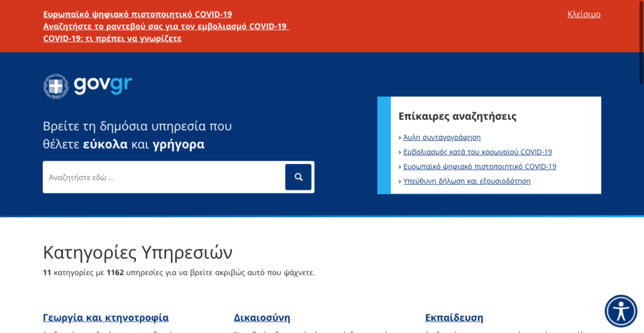Image resolution: width=644 pixels, height=333 pixels.
Task: Click the Greek national emblem logo
Action: coord(55,86)
